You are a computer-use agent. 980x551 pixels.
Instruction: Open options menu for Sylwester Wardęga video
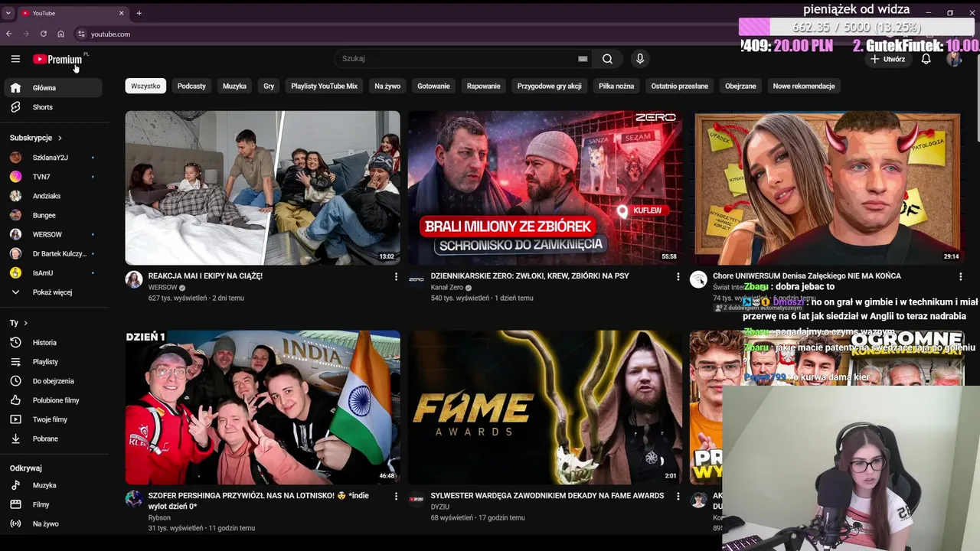click(x=678, y=496)
